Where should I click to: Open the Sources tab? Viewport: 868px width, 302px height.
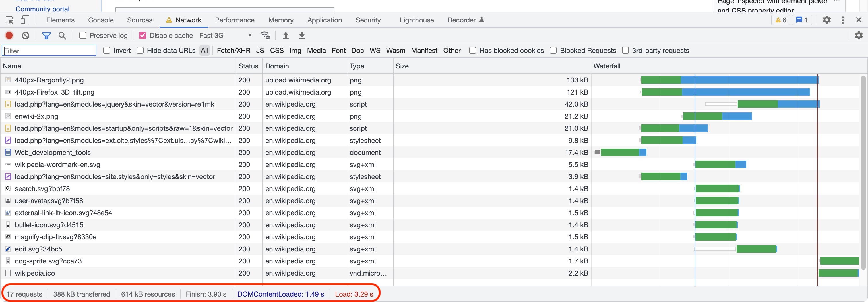coord(139,20)
